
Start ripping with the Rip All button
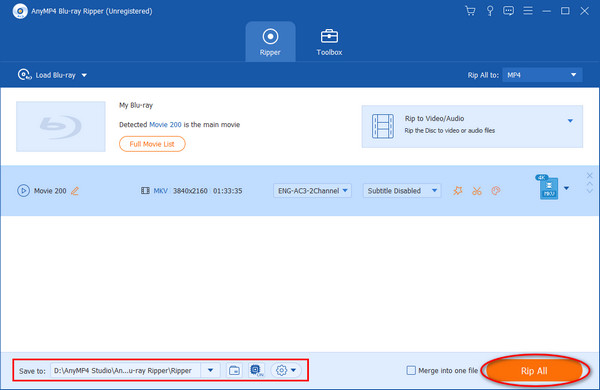point(534,370)
